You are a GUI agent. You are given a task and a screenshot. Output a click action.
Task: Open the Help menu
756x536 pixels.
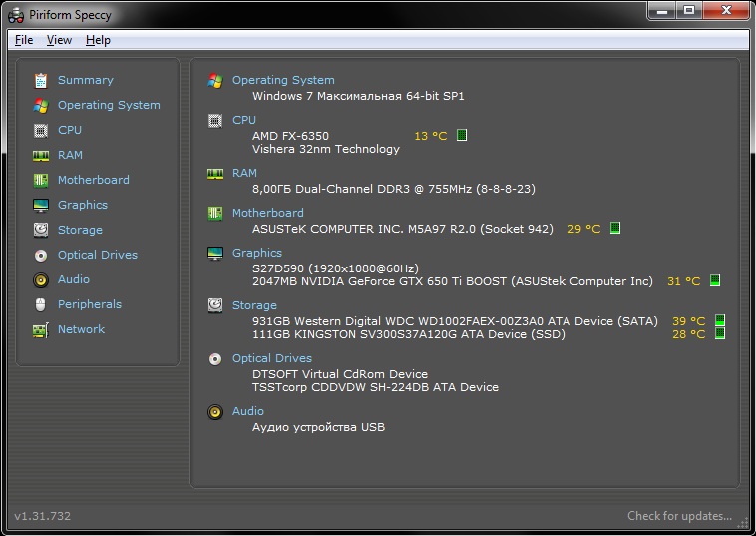click(x=98, y=40)
